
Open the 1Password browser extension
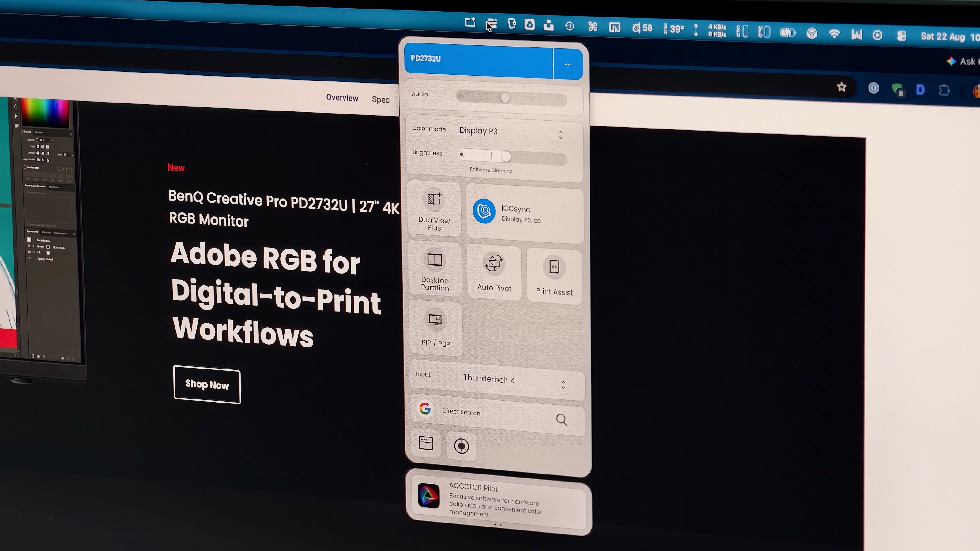[873, 88]
